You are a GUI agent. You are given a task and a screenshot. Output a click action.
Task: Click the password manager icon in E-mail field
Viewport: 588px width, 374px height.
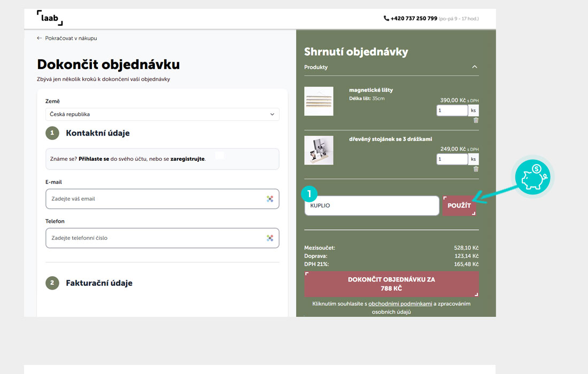tap(270, 199)
